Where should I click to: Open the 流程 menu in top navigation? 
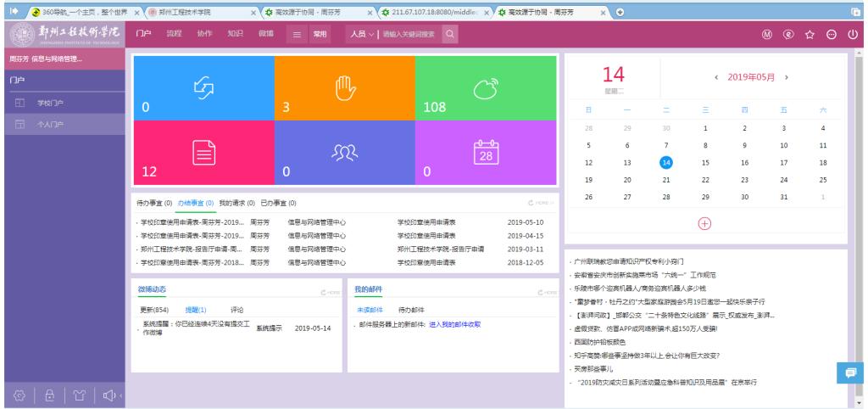tap(174, 34)
